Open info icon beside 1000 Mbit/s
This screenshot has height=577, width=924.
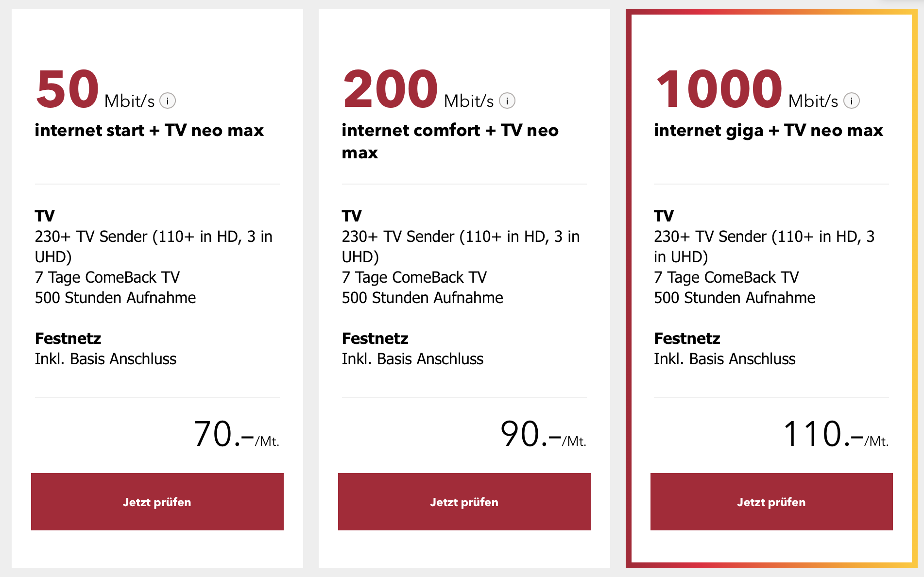[x=852, y=101]
